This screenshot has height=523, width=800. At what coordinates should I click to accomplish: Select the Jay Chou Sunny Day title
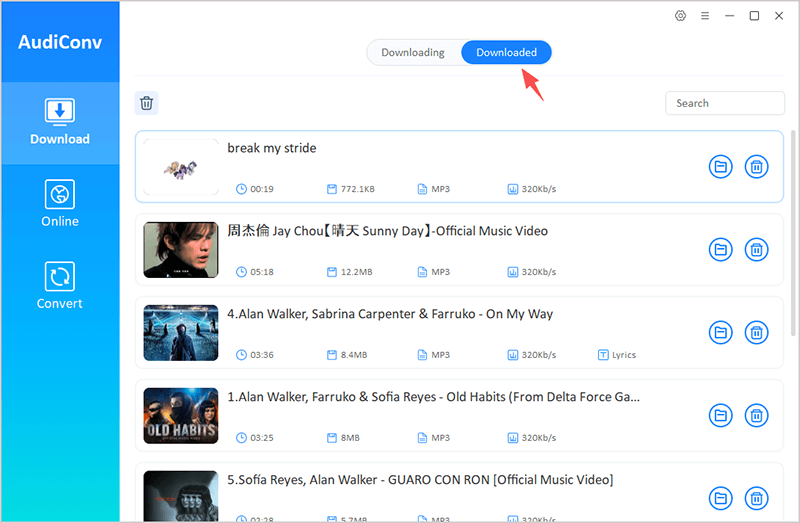tap(387, 231)
